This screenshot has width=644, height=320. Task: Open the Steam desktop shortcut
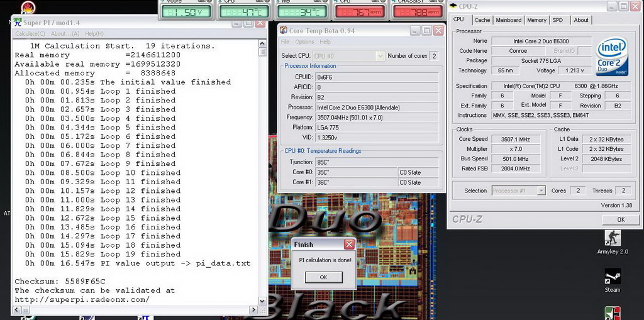coord(613,281)
